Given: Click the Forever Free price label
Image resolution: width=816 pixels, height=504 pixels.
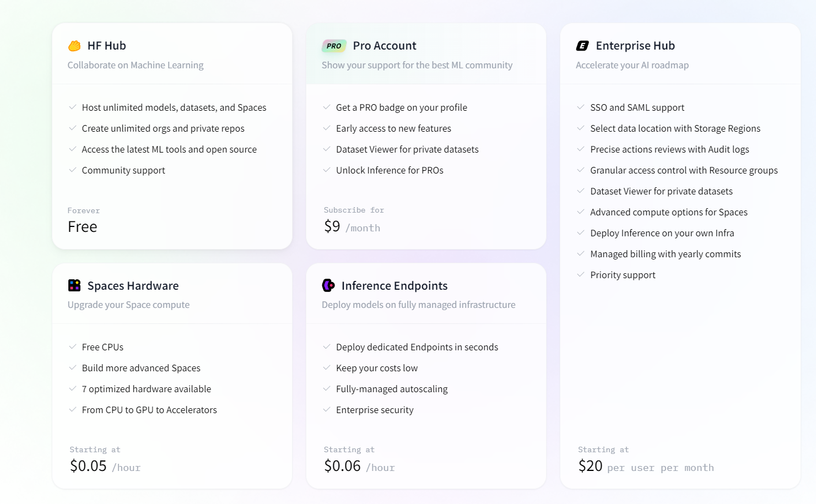Looking at the screenshot, I should coord(83,226).
